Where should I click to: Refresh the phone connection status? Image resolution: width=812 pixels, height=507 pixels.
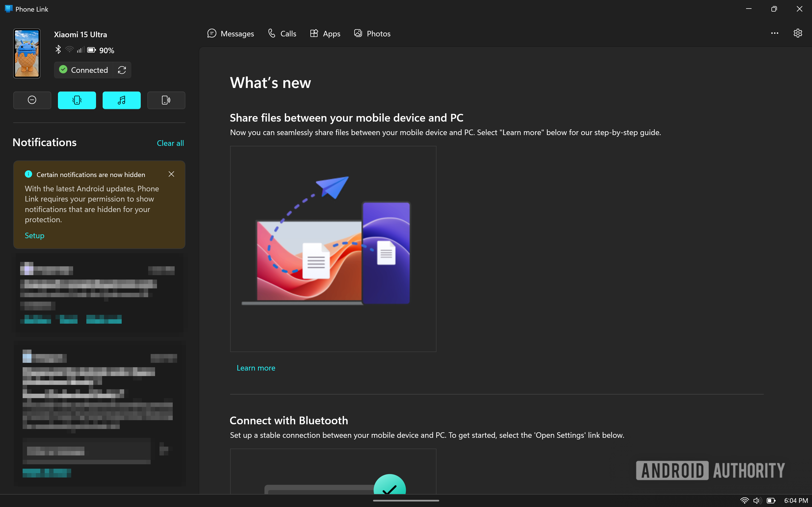(122, 70)
